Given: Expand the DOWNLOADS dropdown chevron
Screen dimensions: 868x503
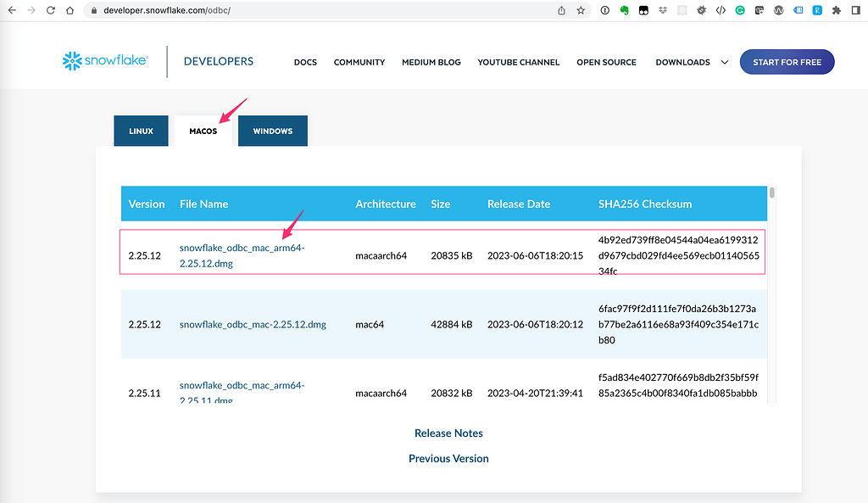Looking at the screenshot, I should coord(725,62).
